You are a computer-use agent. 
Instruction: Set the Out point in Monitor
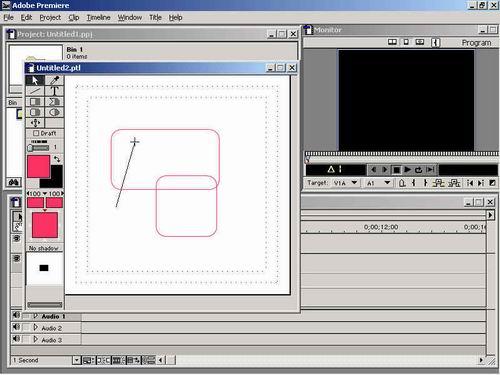pyautogui.click(x=425, y=183)
